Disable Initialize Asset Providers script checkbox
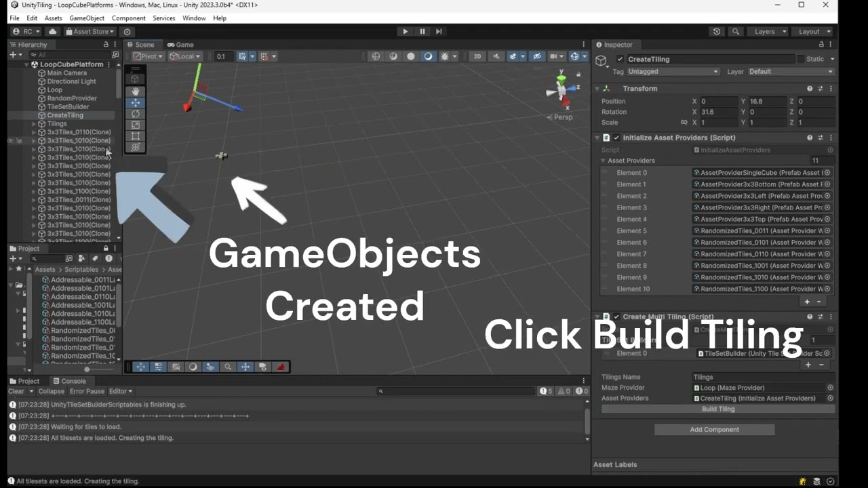This screenshot has width=868, height=488. tap(616, 138)
